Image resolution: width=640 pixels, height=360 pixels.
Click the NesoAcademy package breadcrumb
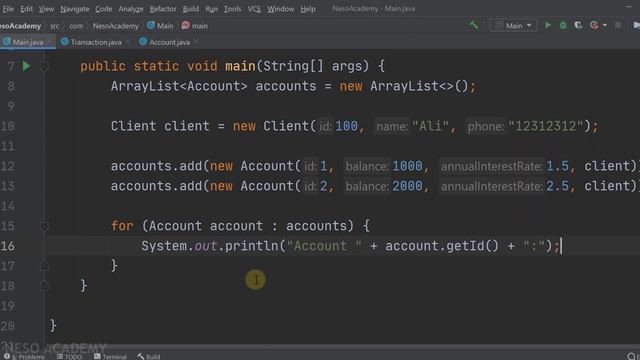click(116, 26)
